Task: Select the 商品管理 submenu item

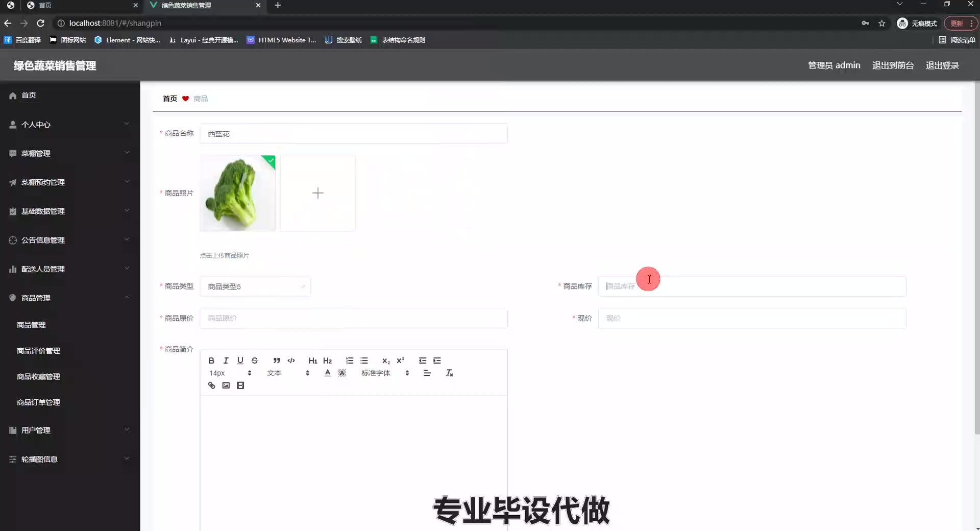Action: (70, 325)
